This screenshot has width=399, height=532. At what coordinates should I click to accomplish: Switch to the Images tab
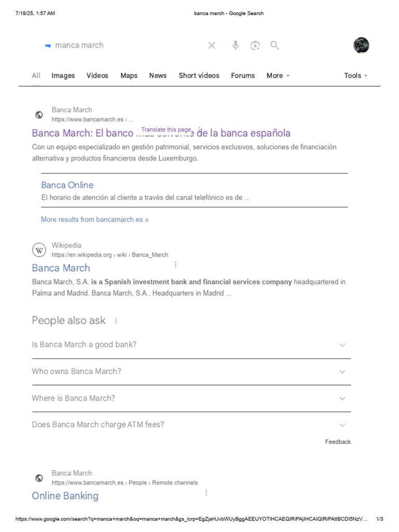pos(63,76)
